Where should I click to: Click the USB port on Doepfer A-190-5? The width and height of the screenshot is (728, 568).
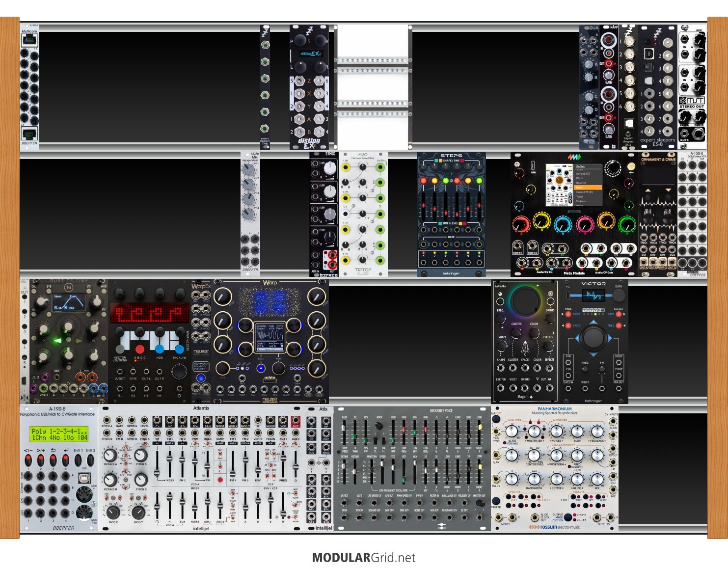[x=84, y=477]
